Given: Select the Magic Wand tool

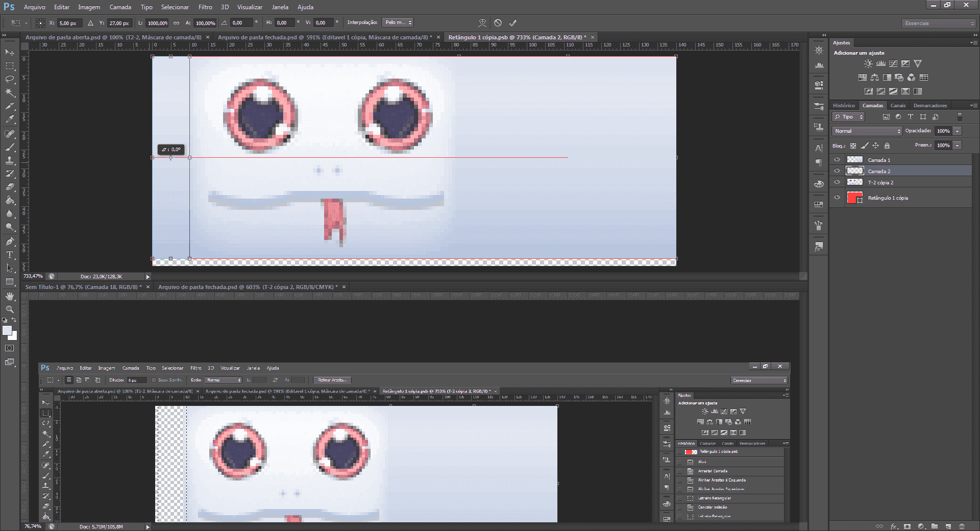Looking at the screenshot, I should pos(10,92).
